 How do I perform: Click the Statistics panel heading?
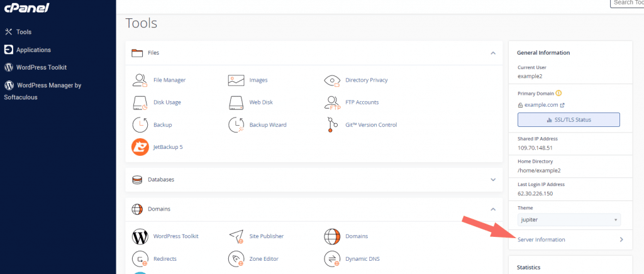point(528,268)
